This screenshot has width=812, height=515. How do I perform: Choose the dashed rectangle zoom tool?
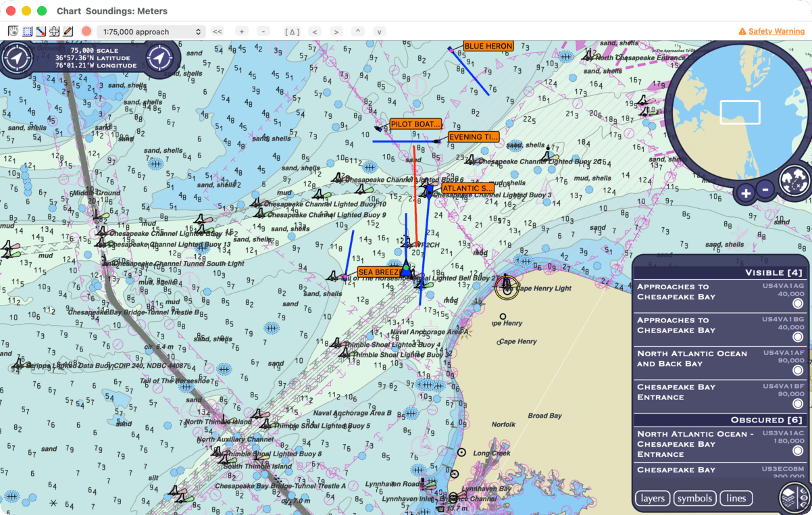coord(27,31)
